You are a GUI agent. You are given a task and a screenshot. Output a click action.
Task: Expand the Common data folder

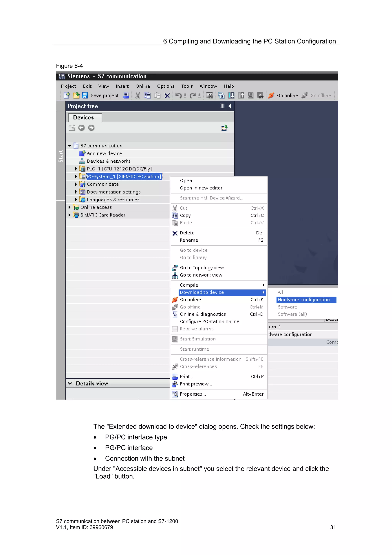click(76, 184)
